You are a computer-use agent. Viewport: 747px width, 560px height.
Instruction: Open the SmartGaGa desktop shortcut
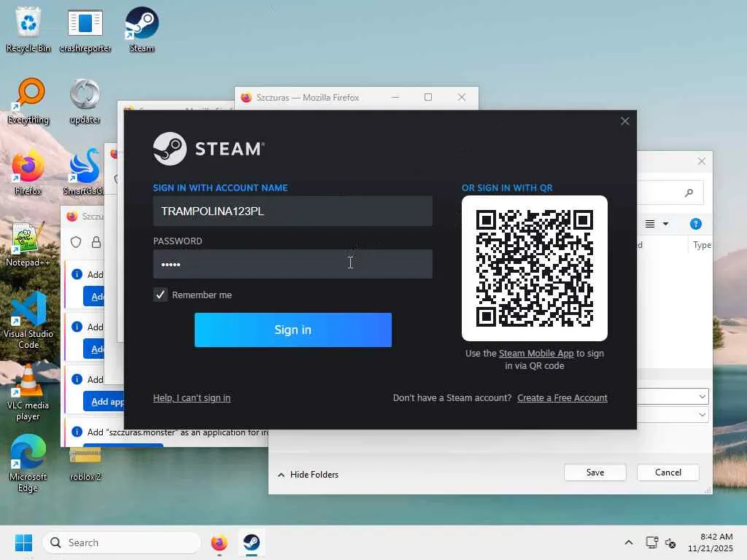[x=85, y=172]
